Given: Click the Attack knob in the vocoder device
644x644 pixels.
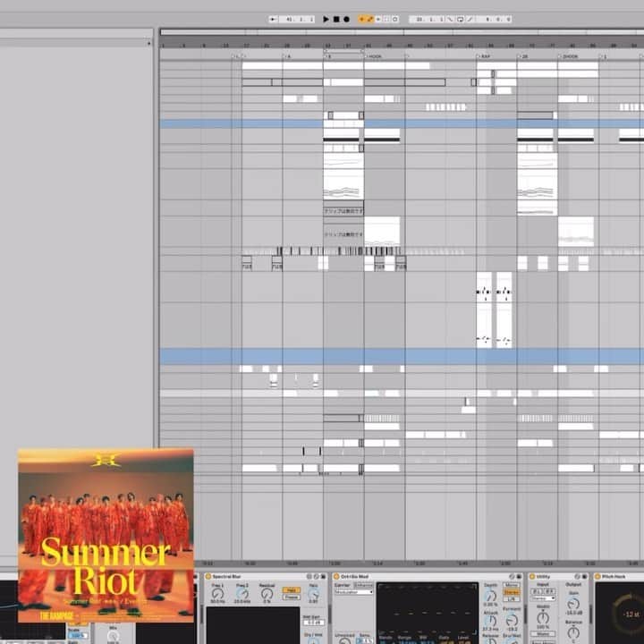Looking at the screenshot, I should (x=491, y=621).
